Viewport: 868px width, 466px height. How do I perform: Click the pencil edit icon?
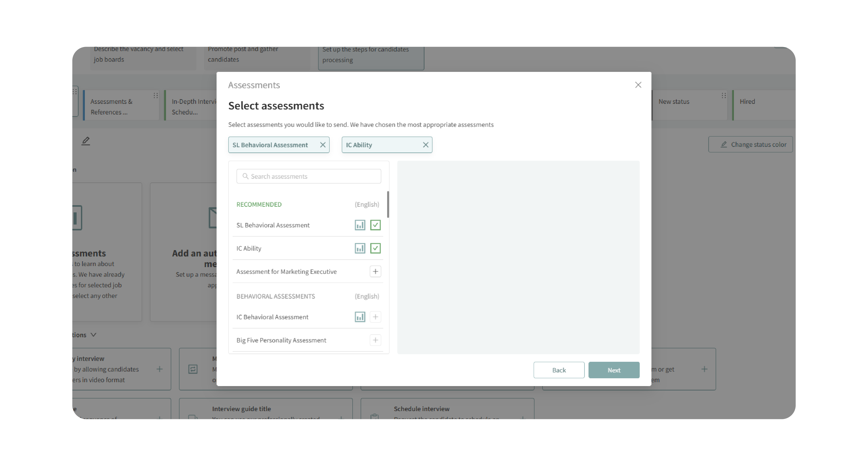pos(85,141)
